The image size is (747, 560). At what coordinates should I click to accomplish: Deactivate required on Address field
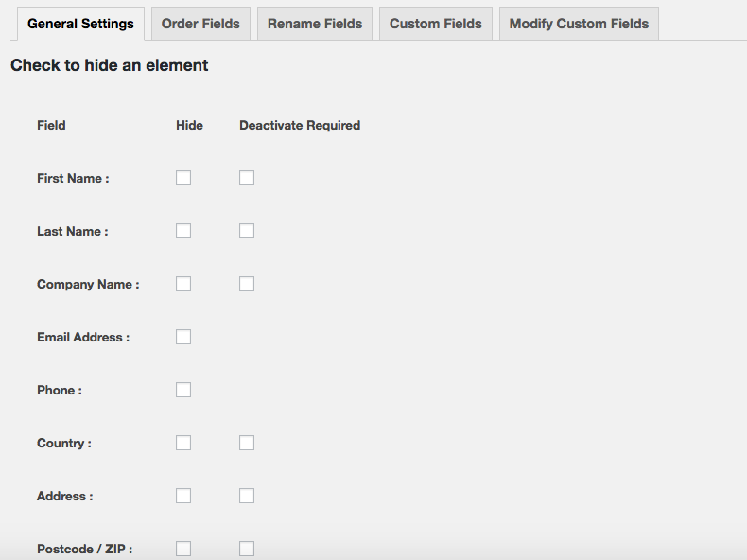point(247,495)
